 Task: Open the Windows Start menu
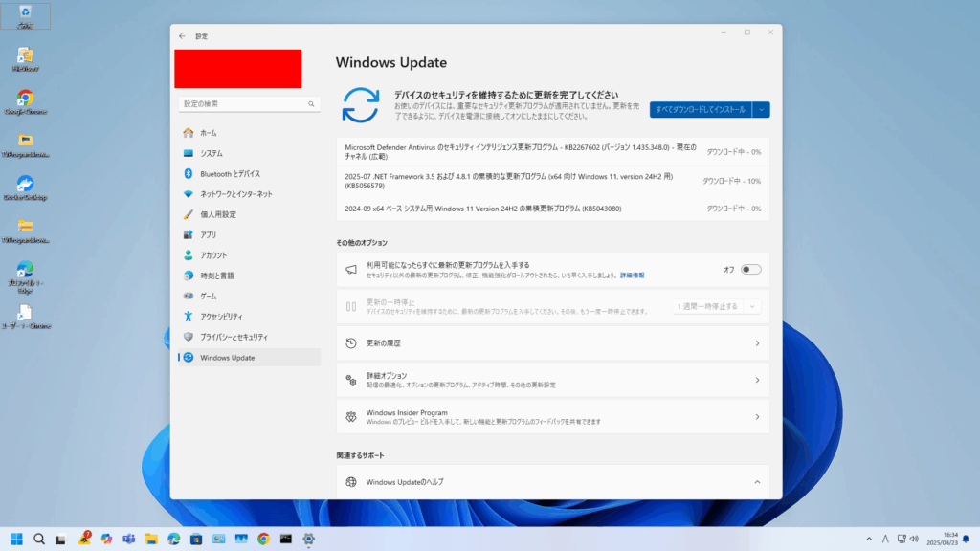tap(17, 540)
